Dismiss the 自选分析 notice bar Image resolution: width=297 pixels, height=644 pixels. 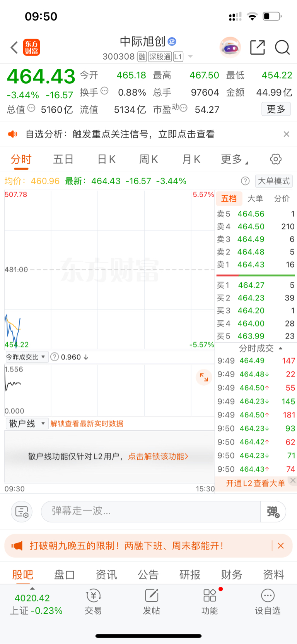tap(287, 134)
